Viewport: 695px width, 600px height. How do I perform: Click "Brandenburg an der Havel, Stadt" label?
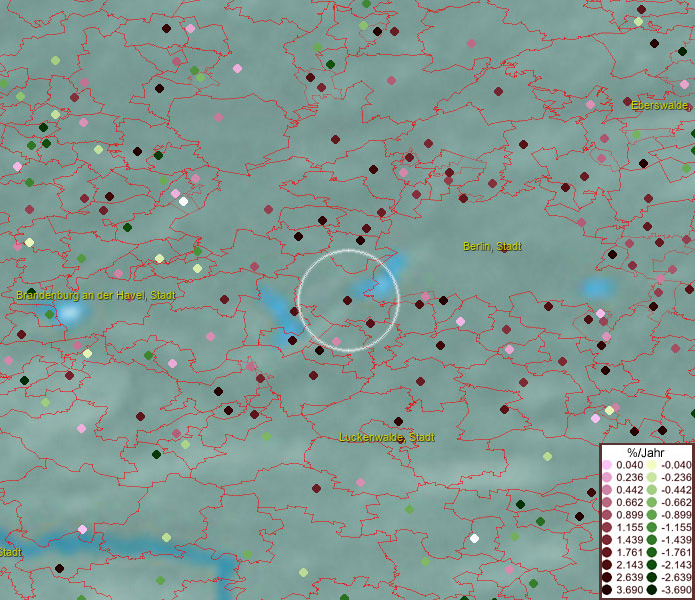[x=96, y=295]
